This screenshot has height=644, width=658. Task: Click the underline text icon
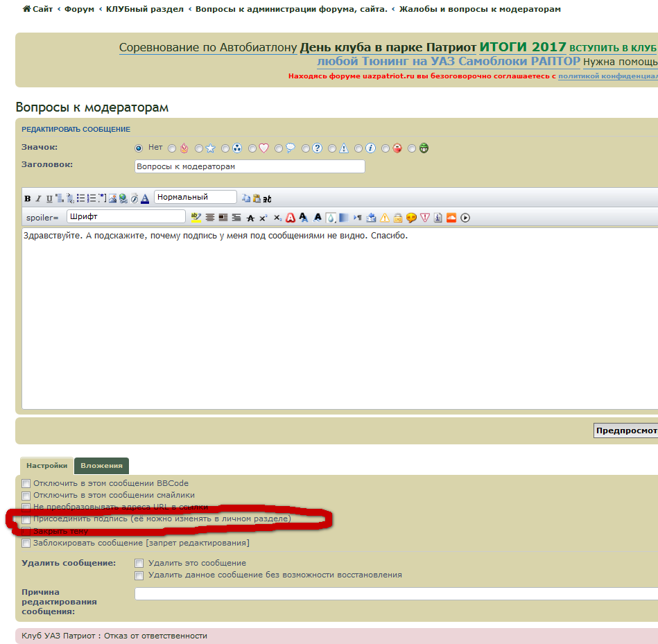pyautogui.click(x=49, y=198)
